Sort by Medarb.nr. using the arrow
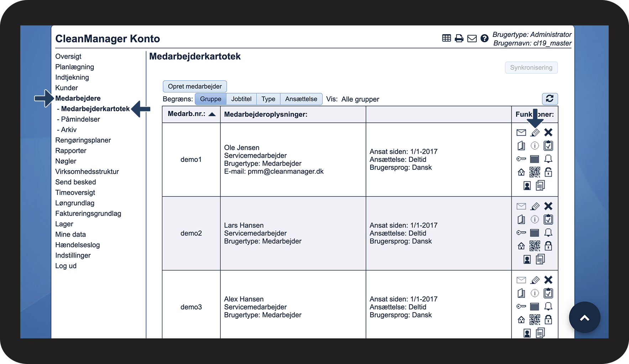This screenshot has height=364, width=629. pyautogui.click(x=212, y=114)
